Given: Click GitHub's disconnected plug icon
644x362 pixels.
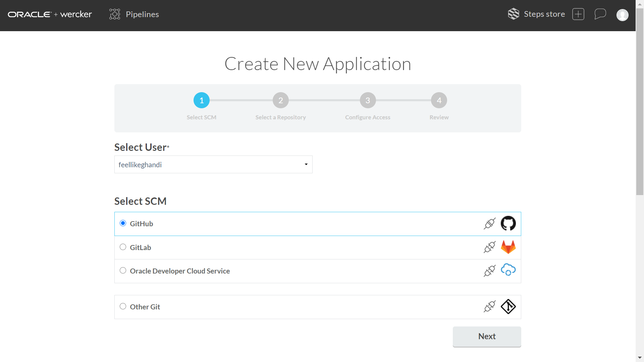Looking at the screenshot, I should (489, 224).
